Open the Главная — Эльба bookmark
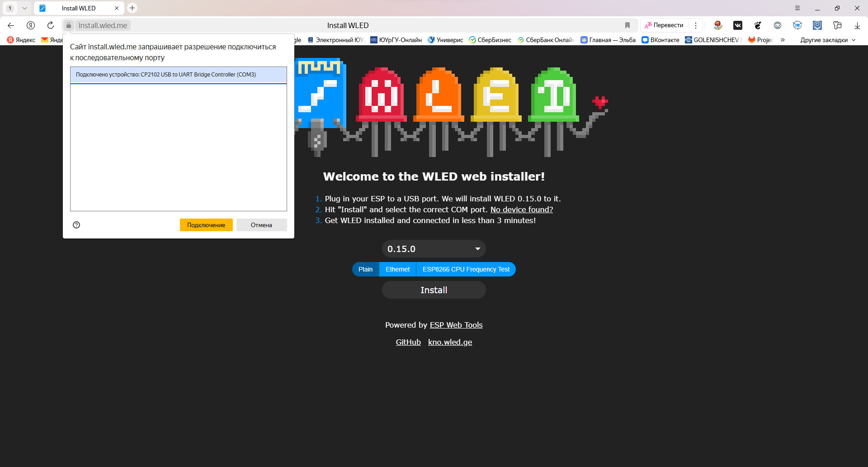This screenshot has width=868, height=467. coord(608,40)
